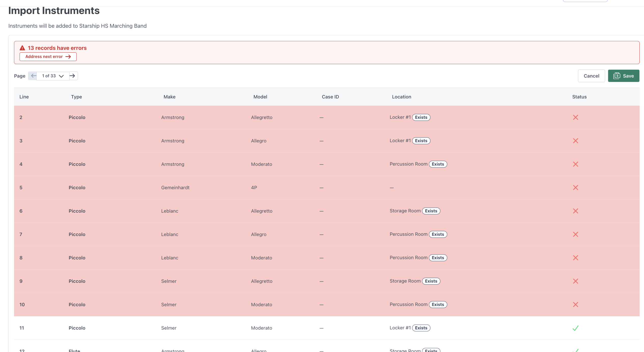Screen dimensions: 644x352
Task: Click previous page arrow
Action: [x=33, y=76]
